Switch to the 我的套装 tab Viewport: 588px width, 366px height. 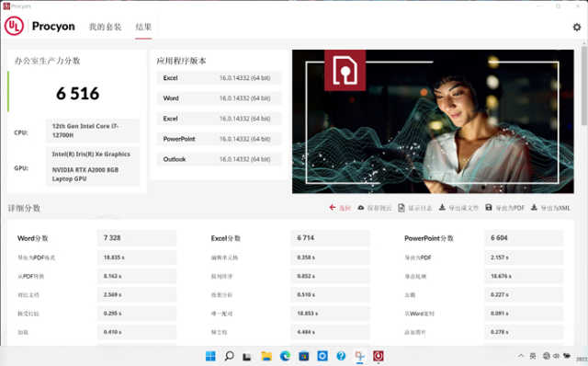105,27
